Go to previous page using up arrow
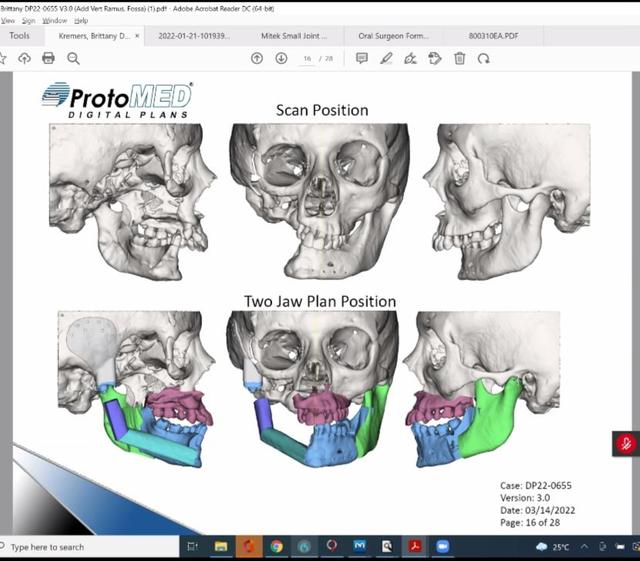The width and height of the screenshot is (640, 561). (257, 58)
